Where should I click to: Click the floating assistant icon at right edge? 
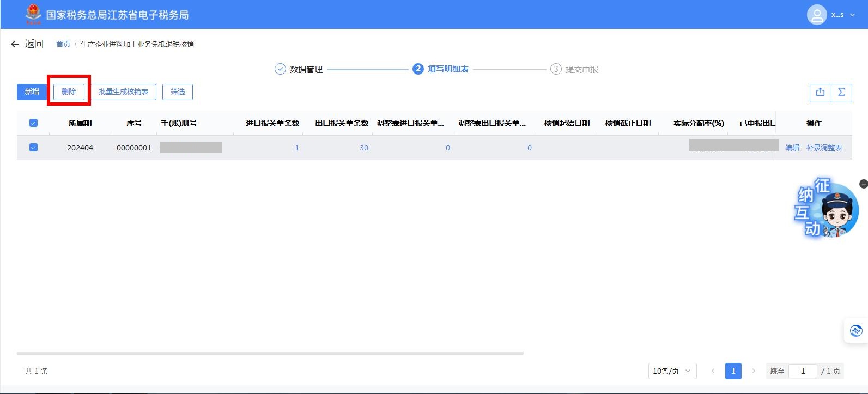click(855, 330)
